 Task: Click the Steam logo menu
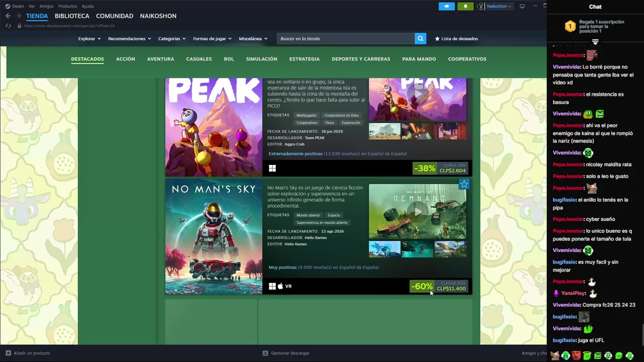coord(15,6)
